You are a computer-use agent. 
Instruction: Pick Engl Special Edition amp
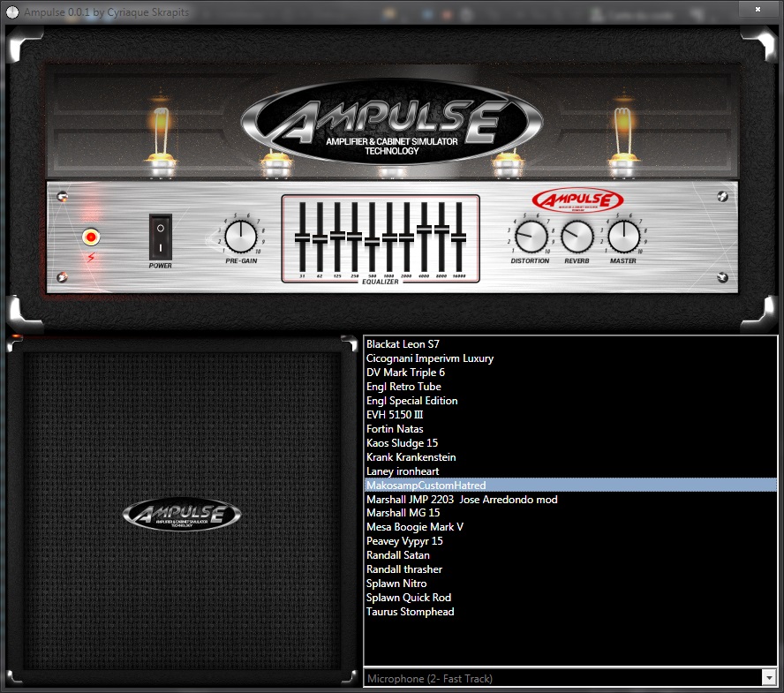tap(570, 401)
